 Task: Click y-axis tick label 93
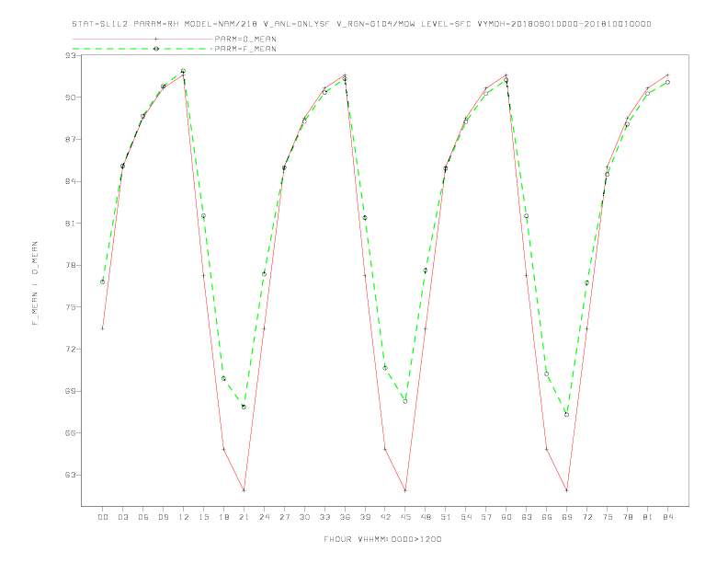pyautogui.click(x=71, y=55)
